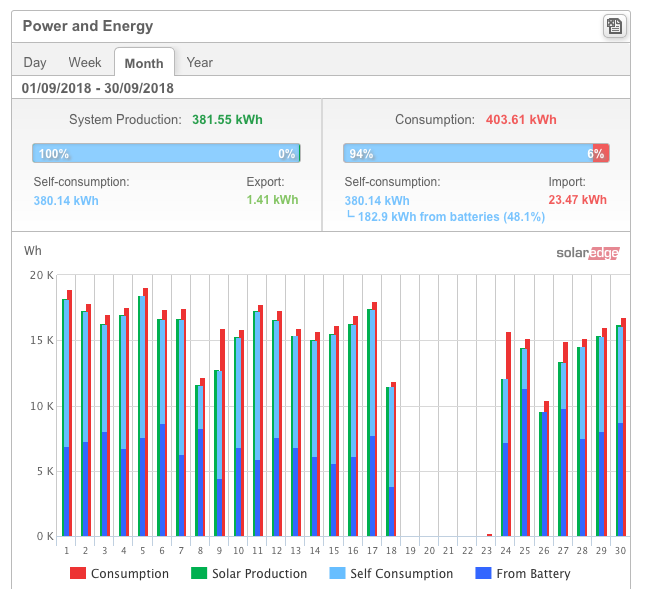648x589 pixels.
Task: Click the 1.41 kWh export value
Action: coord(272,200)
